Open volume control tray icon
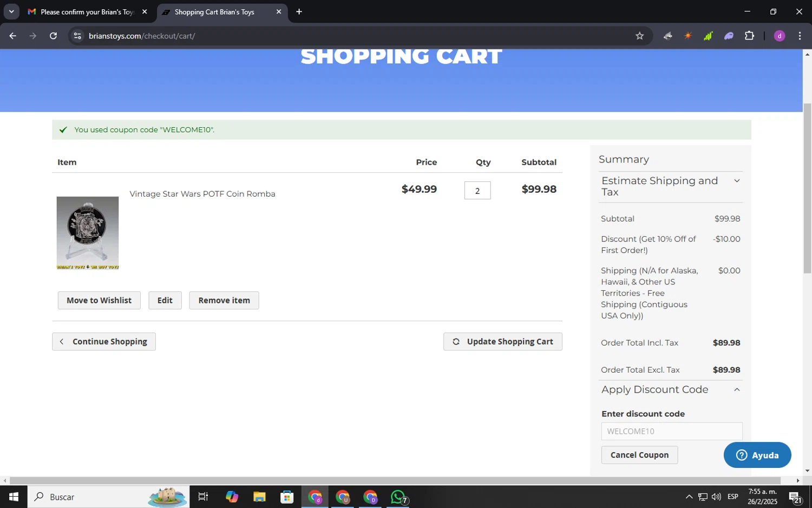Screen dimensions: 812x508 716,497
